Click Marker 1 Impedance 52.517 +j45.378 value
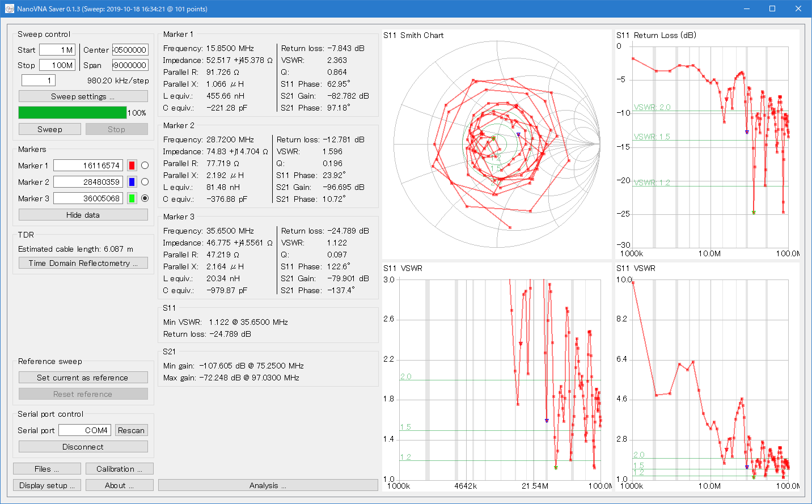812x504 pixels. coord(239,60)
